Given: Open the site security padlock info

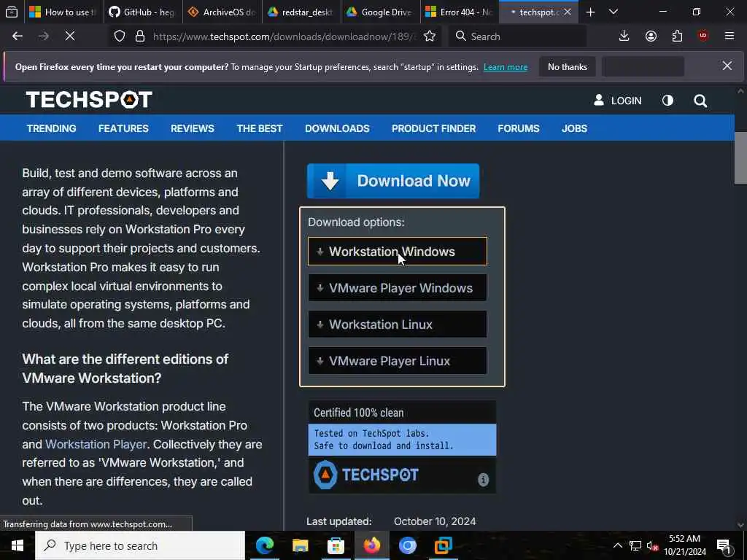Looking at the screenshot, I should tap(139, 36).
